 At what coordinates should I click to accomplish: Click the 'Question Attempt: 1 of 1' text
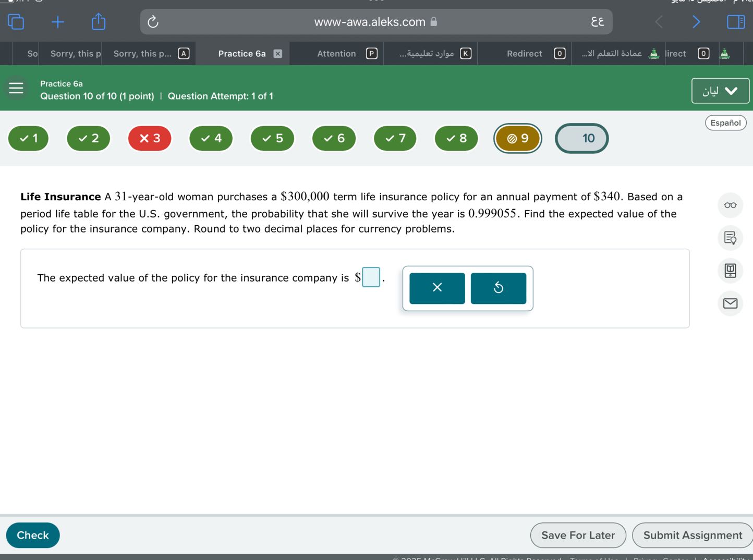coord(220,96)
